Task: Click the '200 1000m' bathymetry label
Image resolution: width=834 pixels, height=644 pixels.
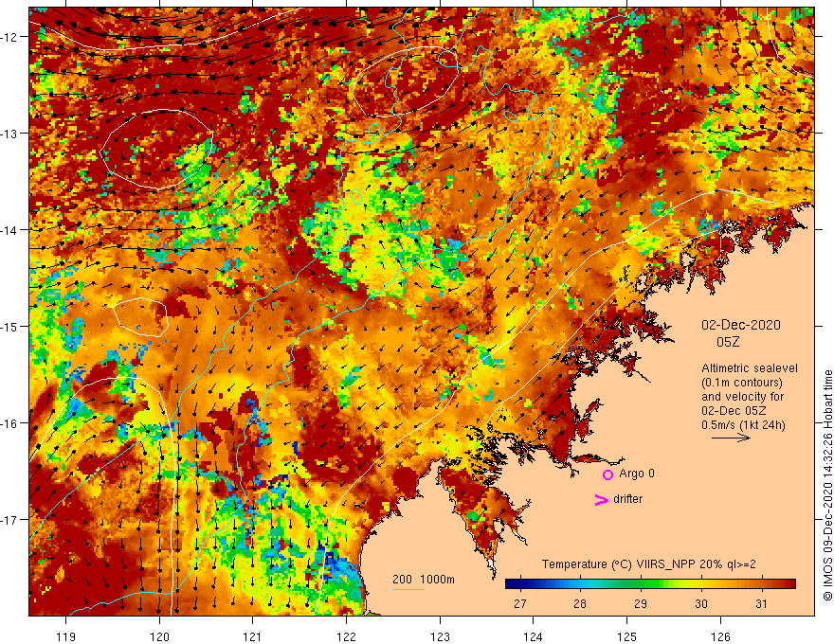Action: pyautogui.click(x=424, y=580)
